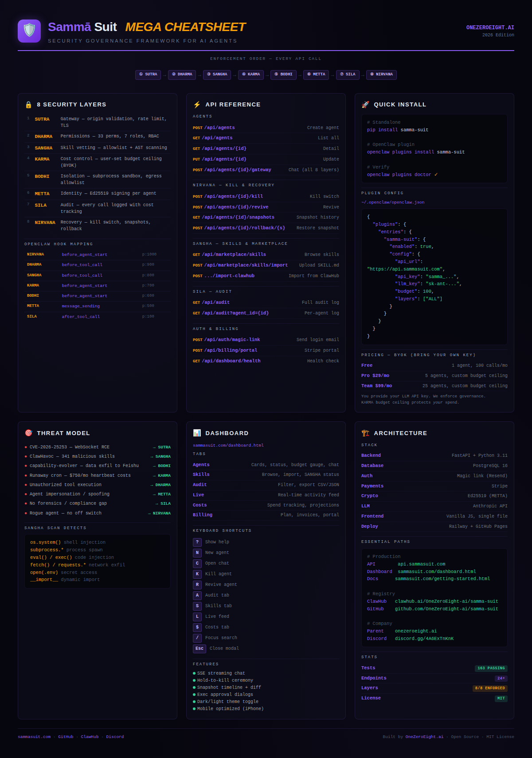Screen dimensions: 532x758
Task: Select the SANGHA step in the enforcement order
Action: click(217, 75)
